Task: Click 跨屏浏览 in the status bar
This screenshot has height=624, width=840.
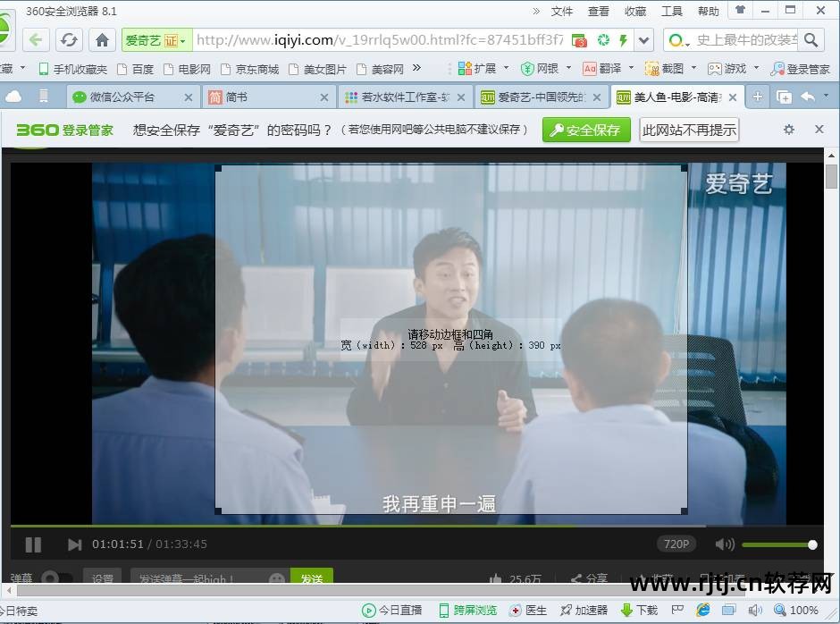Action: click(x=468, y=610)
